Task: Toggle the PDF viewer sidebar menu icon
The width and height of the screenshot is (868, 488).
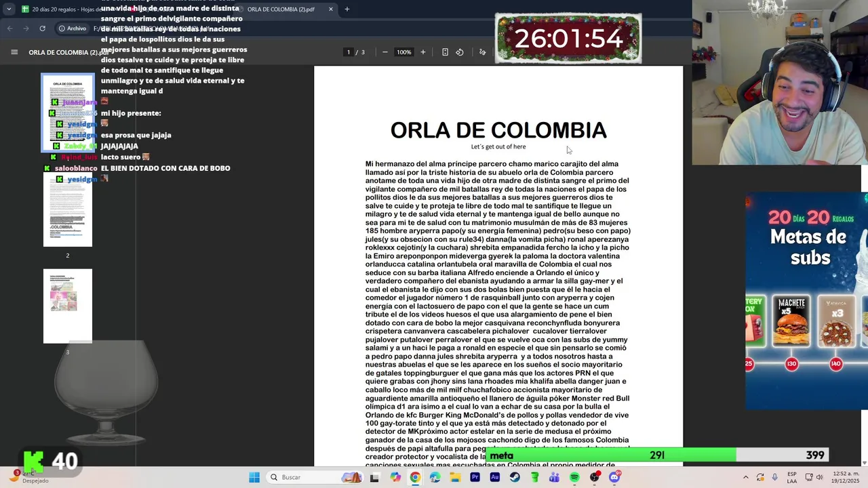Action: (x=14, y=52)
